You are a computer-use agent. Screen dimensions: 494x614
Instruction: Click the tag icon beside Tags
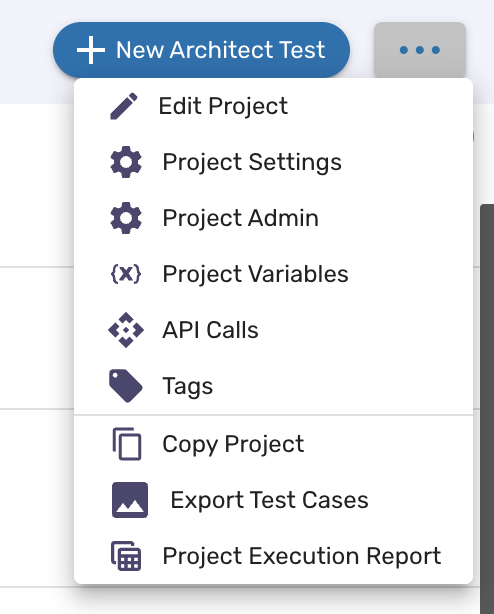(126, 386)
